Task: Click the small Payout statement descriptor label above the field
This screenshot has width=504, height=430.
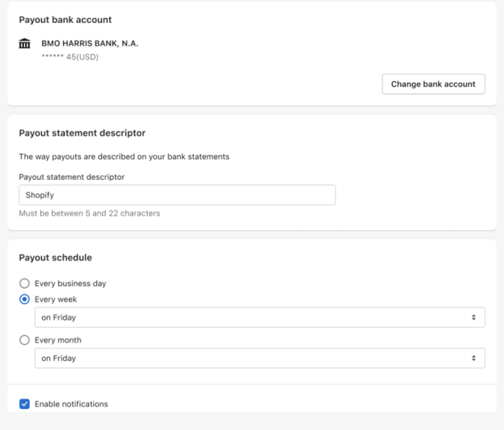Action: 71,177
